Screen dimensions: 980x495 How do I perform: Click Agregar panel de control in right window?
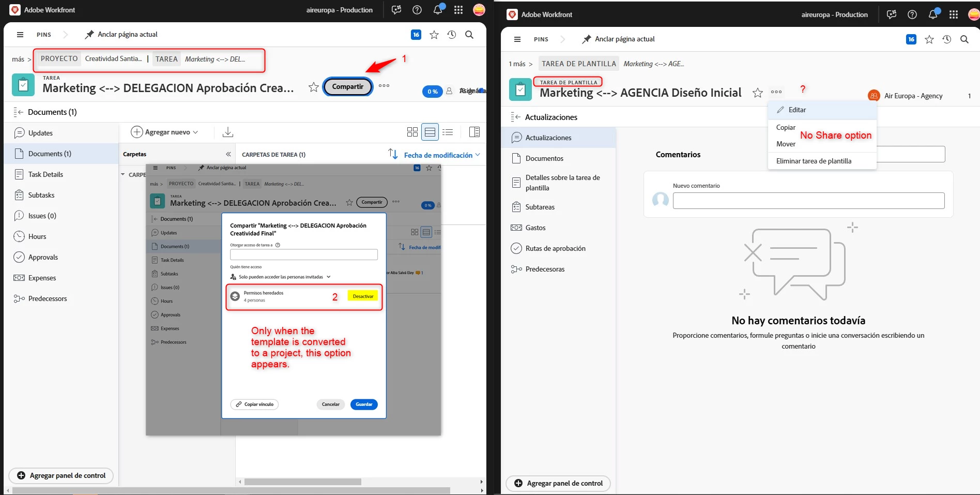pos(558,483)
